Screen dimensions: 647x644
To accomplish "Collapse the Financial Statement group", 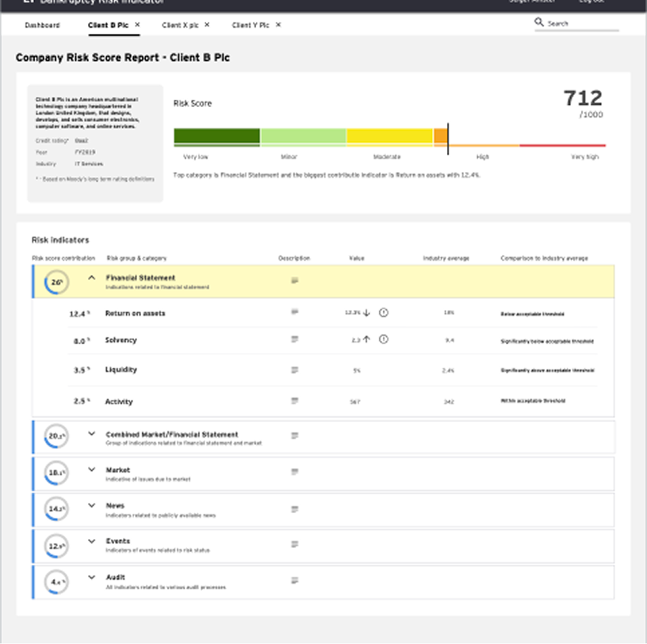I will 92,278.
